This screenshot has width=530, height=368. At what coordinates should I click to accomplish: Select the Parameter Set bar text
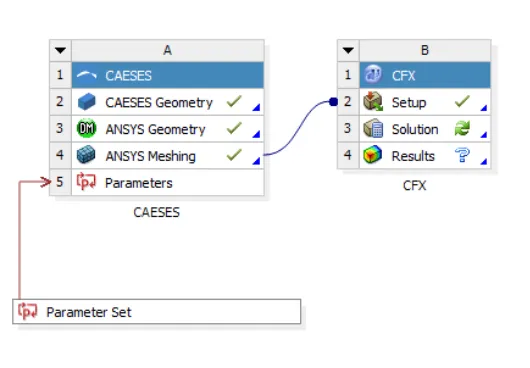pyautogui.click(x=89, y=312)
